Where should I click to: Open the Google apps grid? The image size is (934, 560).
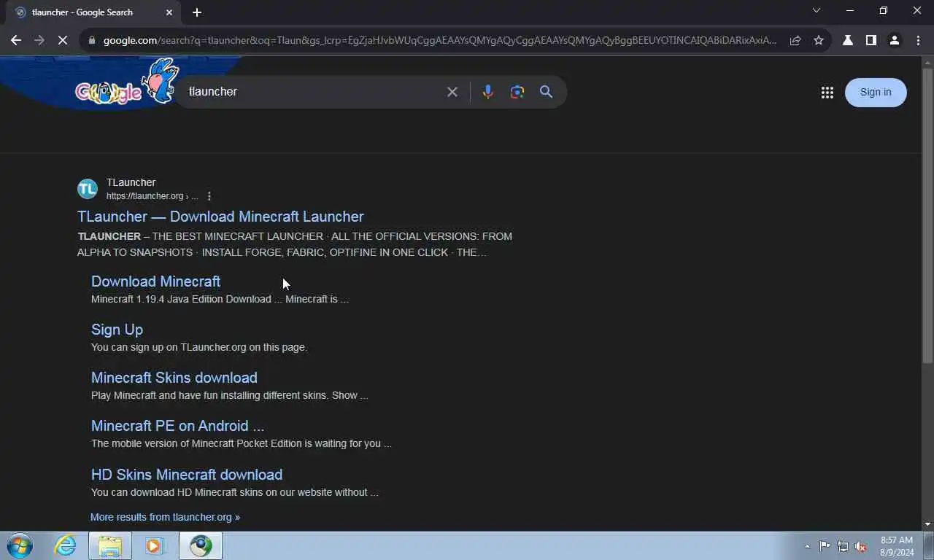click(827, 93)
